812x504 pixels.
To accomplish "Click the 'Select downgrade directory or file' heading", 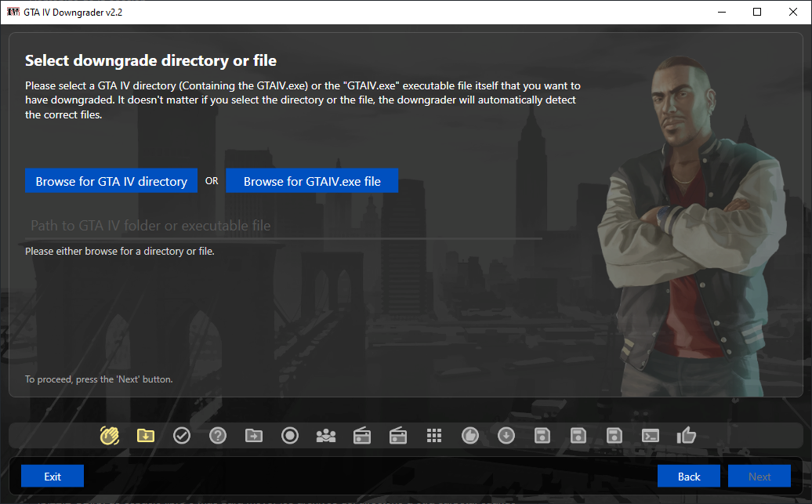I will click(x=150, y=60).
